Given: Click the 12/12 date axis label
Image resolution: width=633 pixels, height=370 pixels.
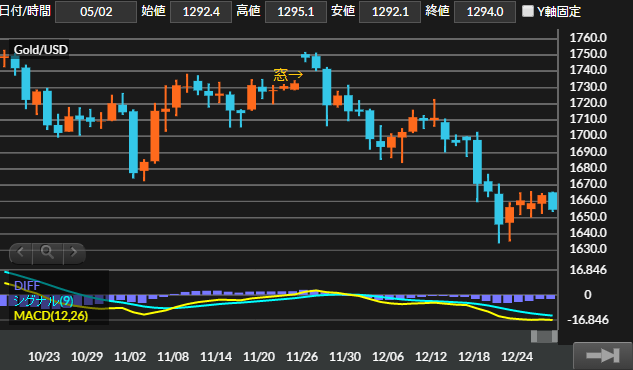Looking at the screenshot, I should coord(431,357).
